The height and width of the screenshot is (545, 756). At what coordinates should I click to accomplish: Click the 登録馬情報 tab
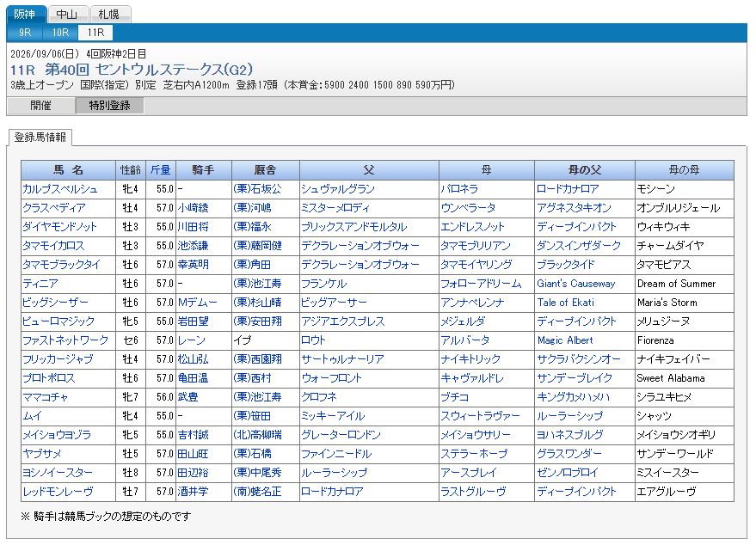pyautogui.click(x=40, y=138)
